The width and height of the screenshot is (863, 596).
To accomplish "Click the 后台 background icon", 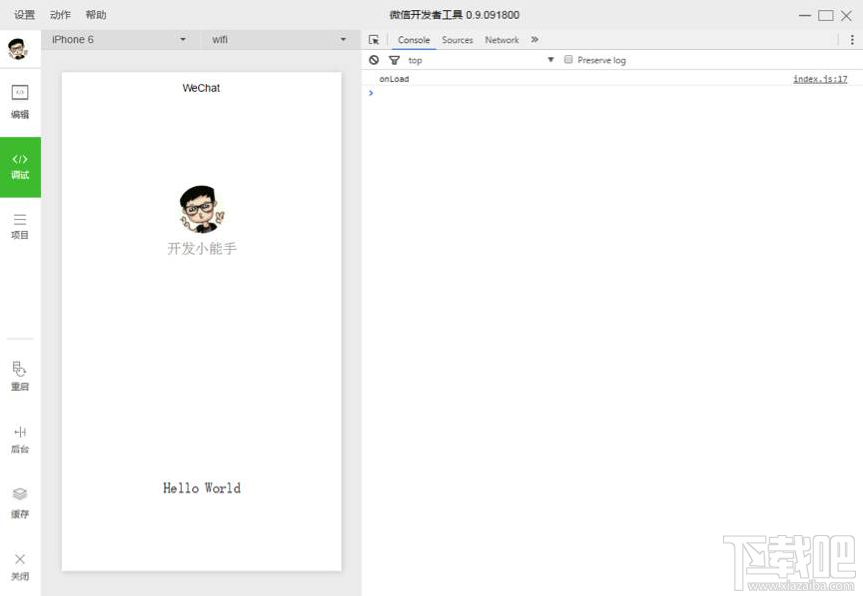I will (x=20, y=439).
